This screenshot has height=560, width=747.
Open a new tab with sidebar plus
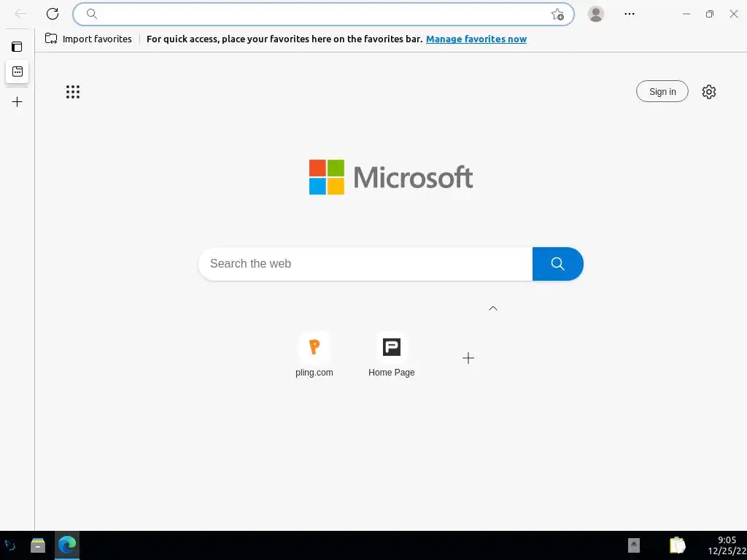click(18, 102)
